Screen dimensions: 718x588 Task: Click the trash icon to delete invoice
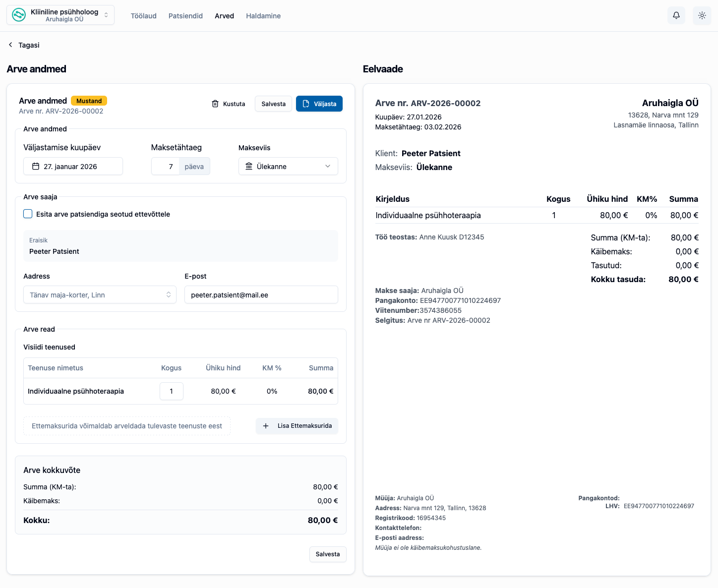coord(215,104)
